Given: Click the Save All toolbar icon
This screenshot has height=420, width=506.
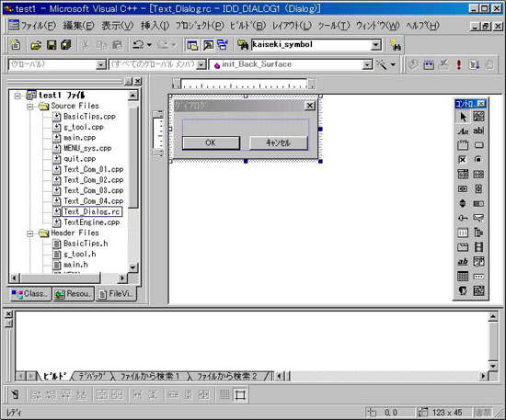Looking at the screenshot, I should (66, 45).
